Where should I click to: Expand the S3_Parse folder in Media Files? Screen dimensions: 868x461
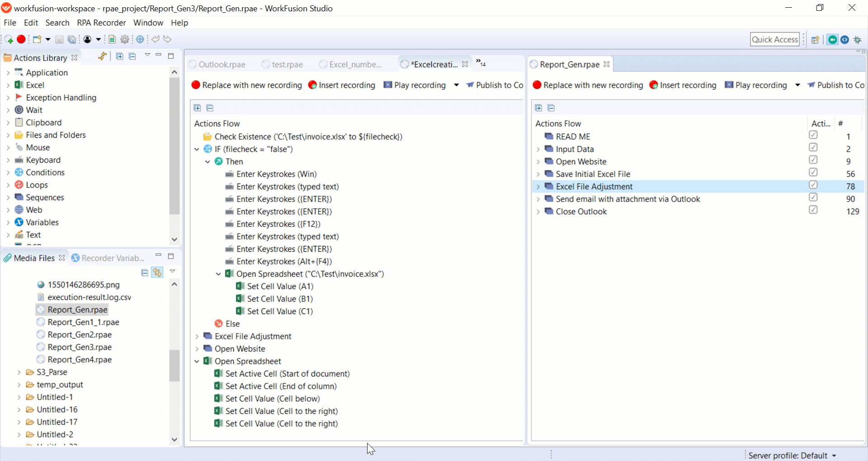point(19,372)
